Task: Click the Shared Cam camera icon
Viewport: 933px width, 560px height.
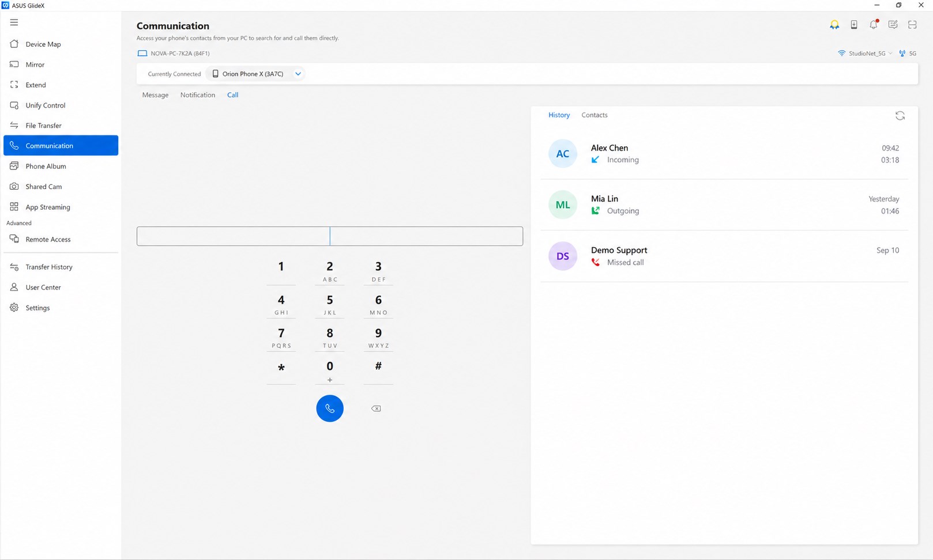Action: (x=14, y=187)
